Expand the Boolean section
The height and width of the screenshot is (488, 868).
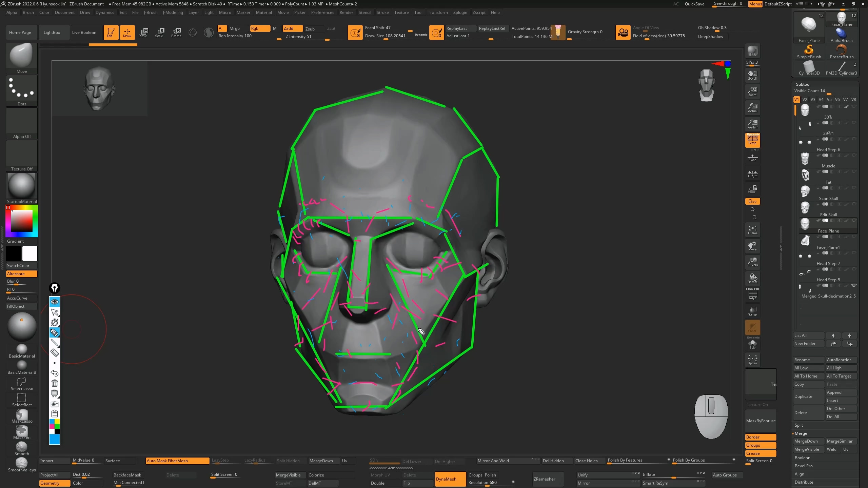(802, 458)
